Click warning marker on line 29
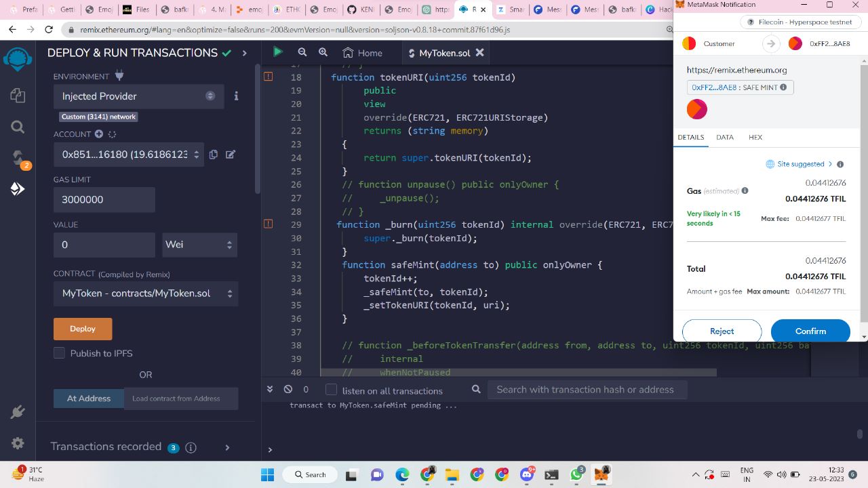868x488 pixels. coord(268,224)
